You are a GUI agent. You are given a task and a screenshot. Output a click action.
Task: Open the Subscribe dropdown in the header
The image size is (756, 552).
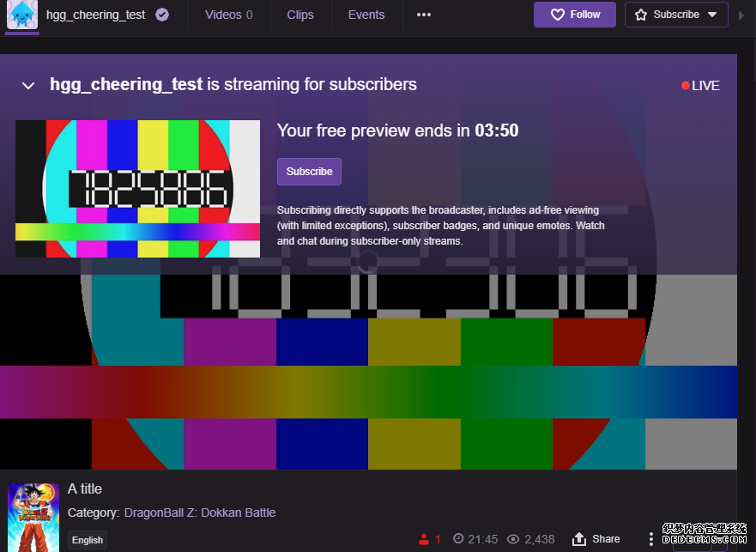click(x=676, y=15)
